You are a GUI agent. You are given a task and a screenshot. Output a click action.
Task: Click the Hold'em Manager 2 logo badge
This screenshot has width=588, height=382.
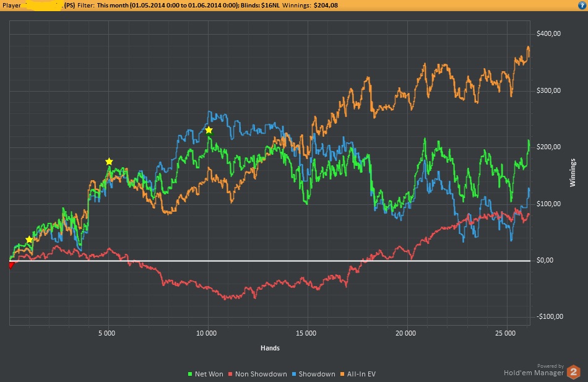tap(573, 372)
